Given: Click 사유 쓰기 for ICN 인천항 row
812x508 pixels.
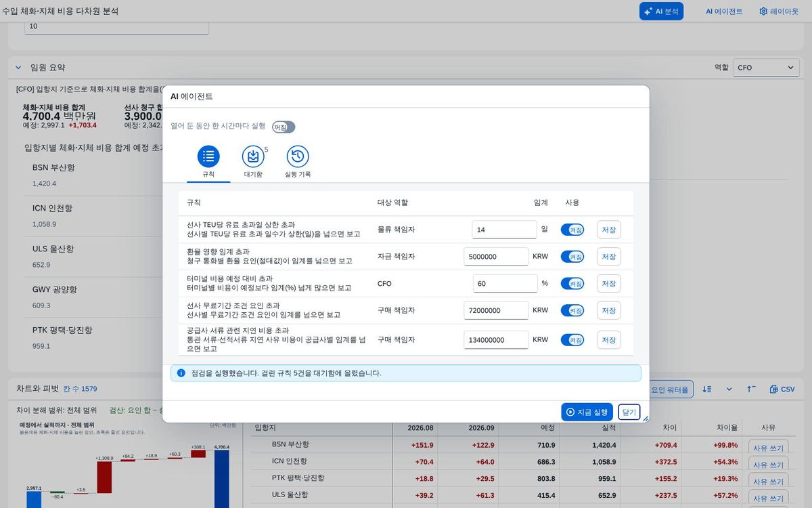Looking at the screenshot, I should point(768,465).
